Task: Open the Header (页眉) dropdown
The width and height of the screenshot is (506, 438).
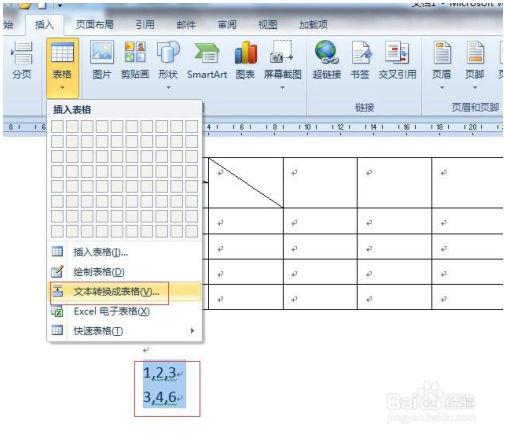Action: [442, 65]
